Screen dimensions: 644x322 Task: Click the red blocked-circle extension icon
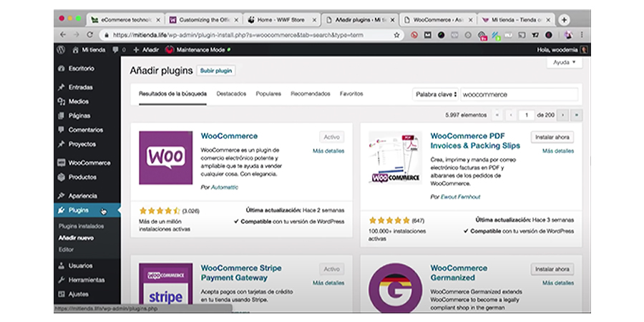(x=414, y=35)
